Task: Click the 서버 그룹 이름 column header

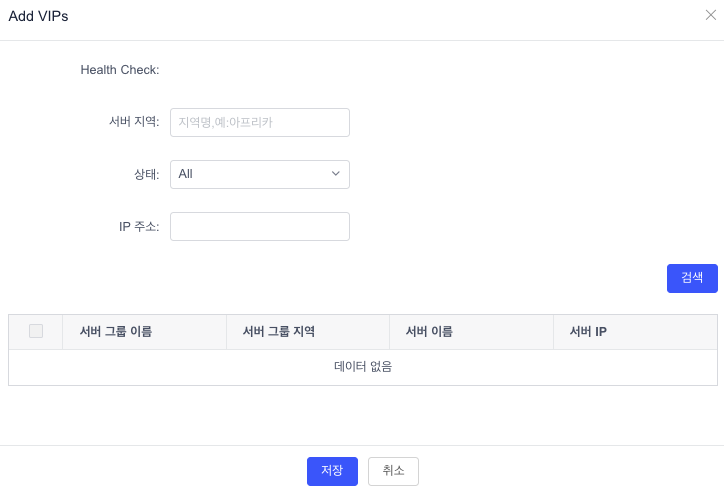Action: point(116,332)
